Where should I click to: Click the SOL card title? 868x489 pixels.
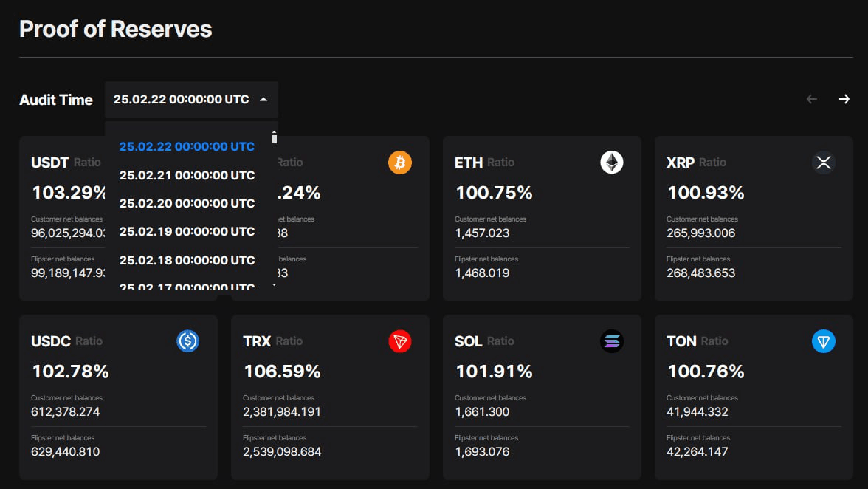(x=468, y=342)
